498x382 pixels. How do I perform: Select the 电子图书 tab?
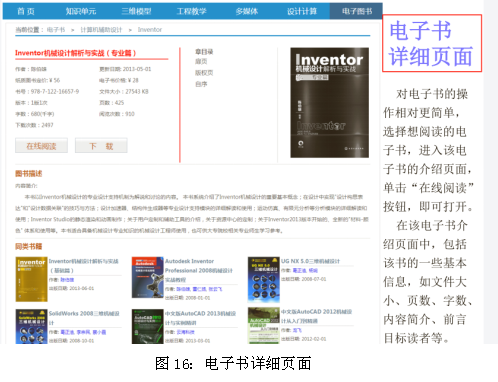(356, 11)
